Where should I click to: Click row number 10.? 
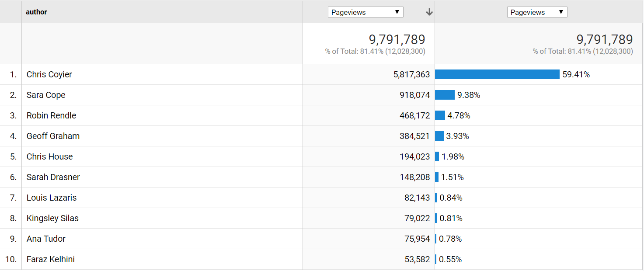click(11, 259)
